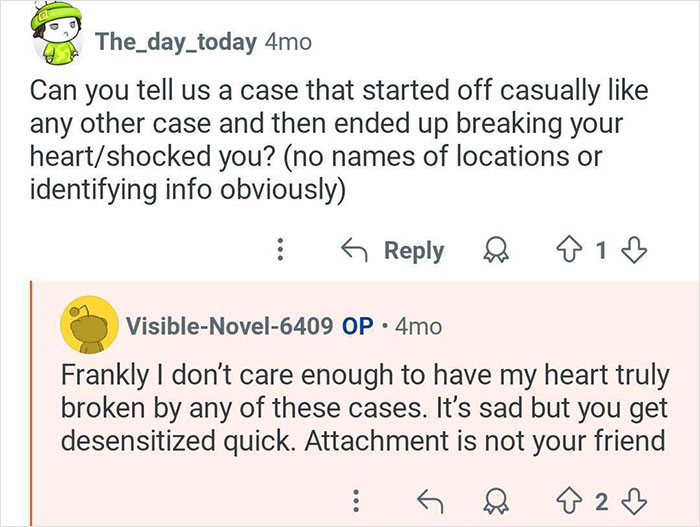Upvote The_day_today's comment

(x=572, y=250)
